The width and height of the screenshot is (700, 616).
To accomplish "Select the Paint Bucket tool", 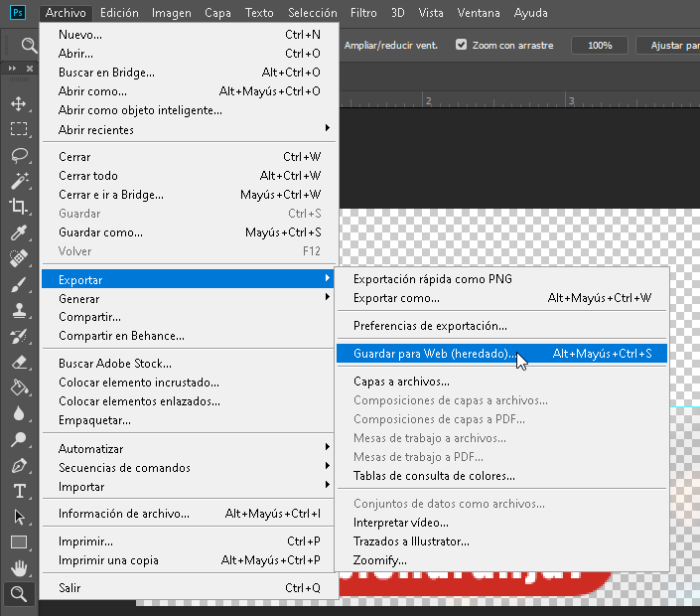I will tap(19, 387).
